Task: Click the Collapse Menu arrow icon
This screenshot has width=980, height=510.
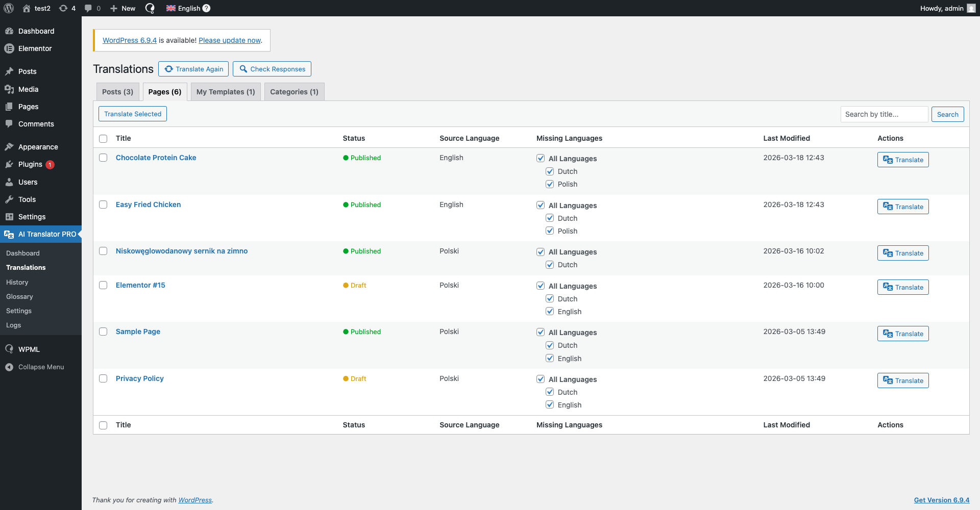Action: coord(9,367)
